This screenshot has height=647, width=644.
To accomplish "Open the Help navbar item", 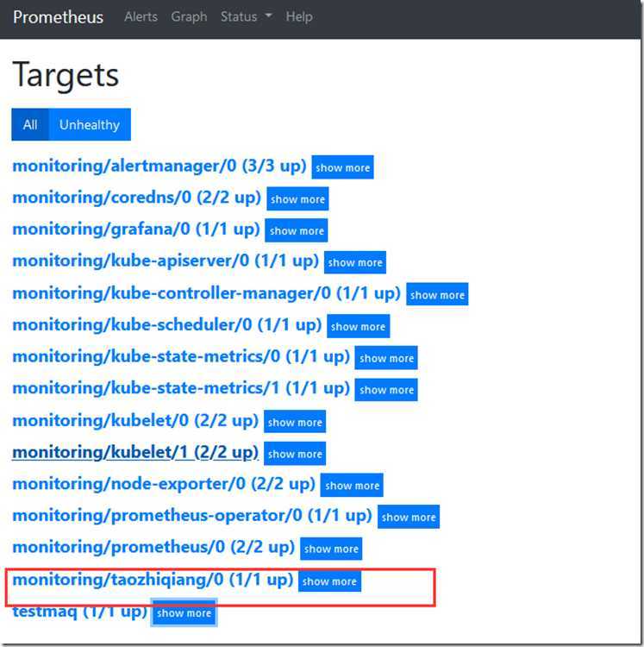I will coord(299,17).
